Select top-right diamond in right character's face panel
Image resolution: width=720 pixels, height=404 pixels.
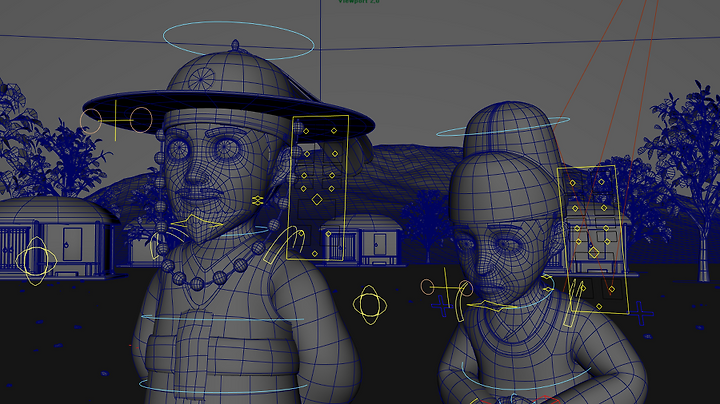(601, 182)
